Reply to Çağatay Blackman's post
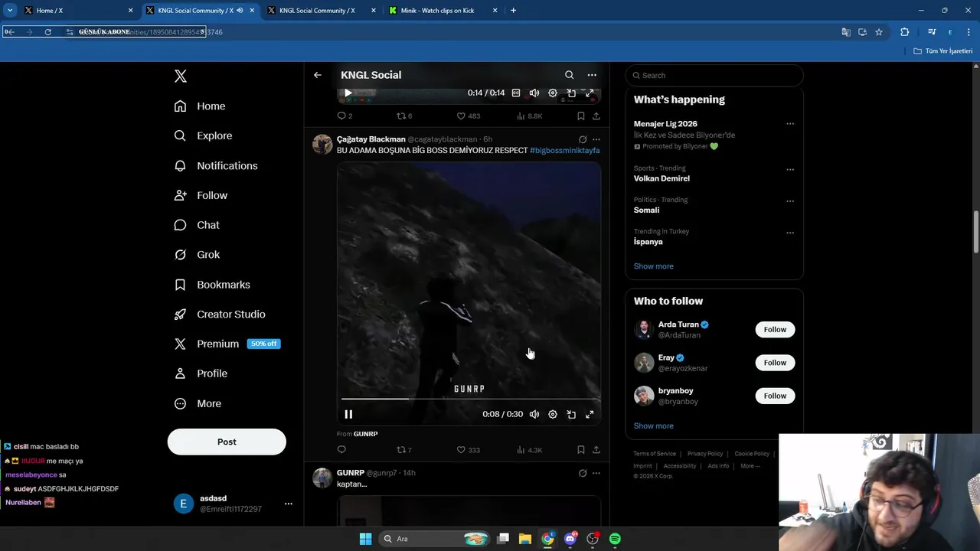The width and height of the screenshot is (980, 551). 341,450
